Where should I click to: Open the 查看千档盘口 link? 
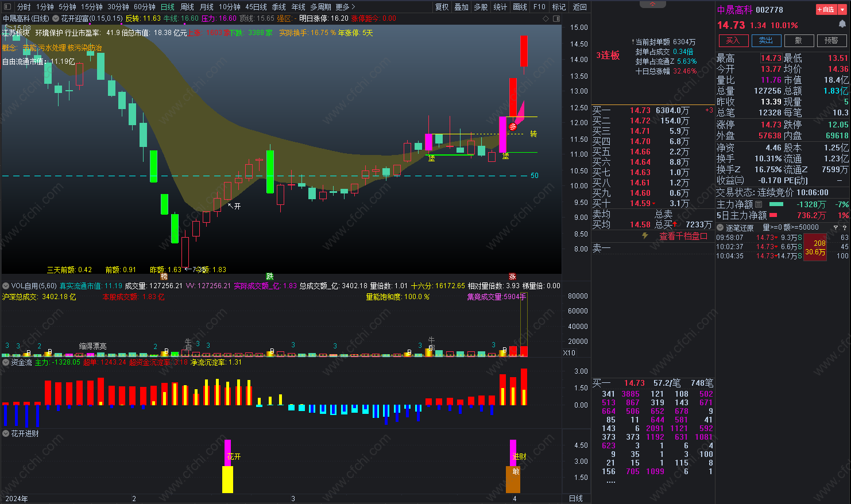683,236
